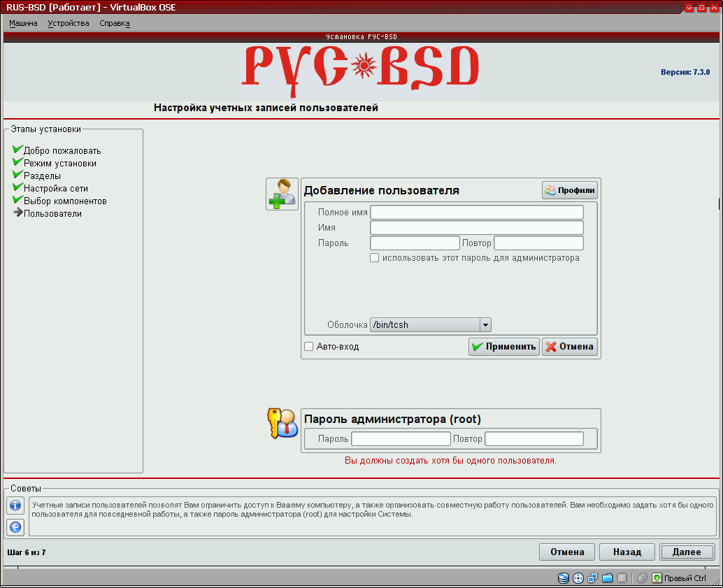This screenshot has width=723, height=588.
Task: Focus the Имя username field
Action: [x=477, y=227]
